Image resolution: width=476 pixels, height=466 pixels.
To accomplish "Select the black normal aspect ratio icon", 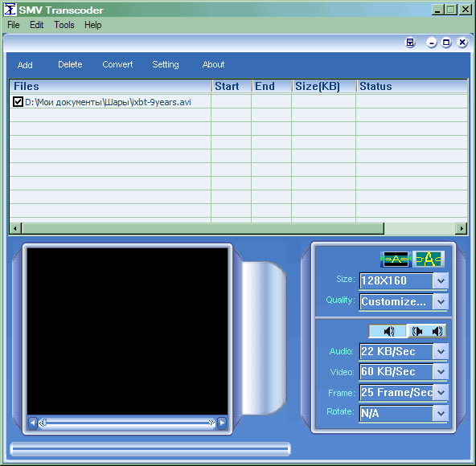I will click(396, 259).
